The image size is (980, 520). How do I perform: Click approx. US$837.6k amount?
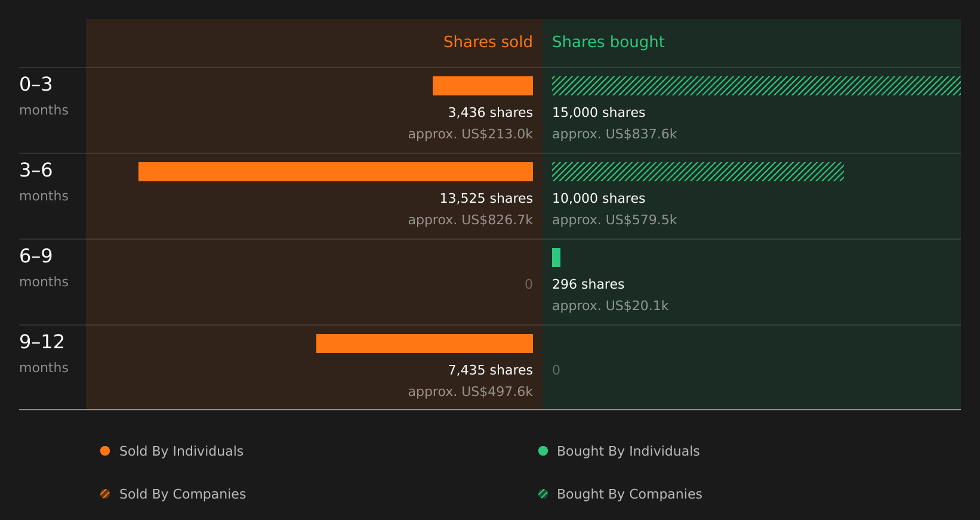click(614, 134)
